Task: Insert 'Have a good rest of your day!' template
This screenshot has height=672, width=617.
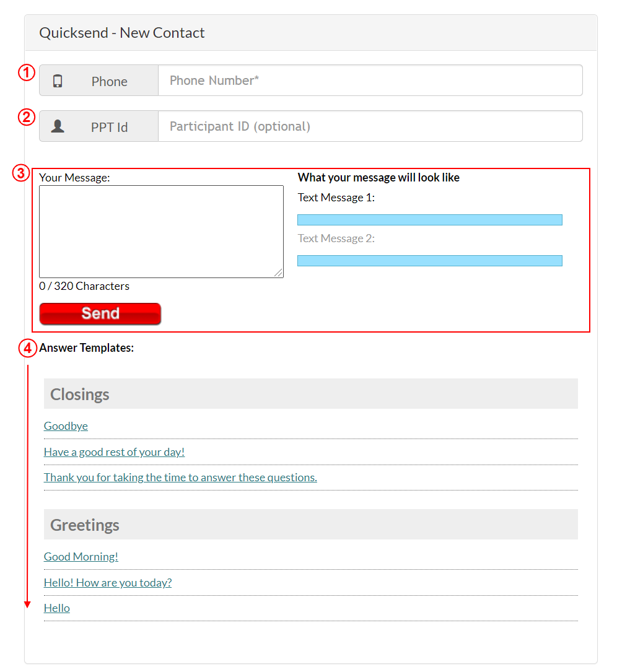Action: 114,452
